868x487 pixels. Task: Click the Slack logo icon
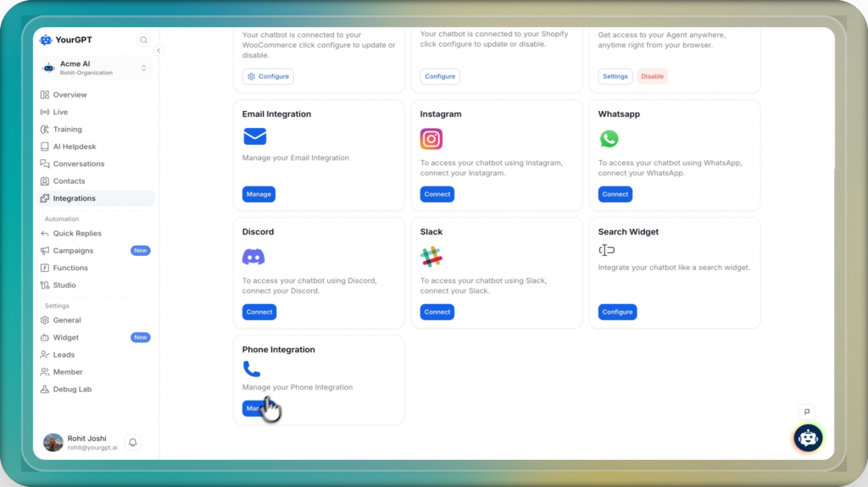431,257
